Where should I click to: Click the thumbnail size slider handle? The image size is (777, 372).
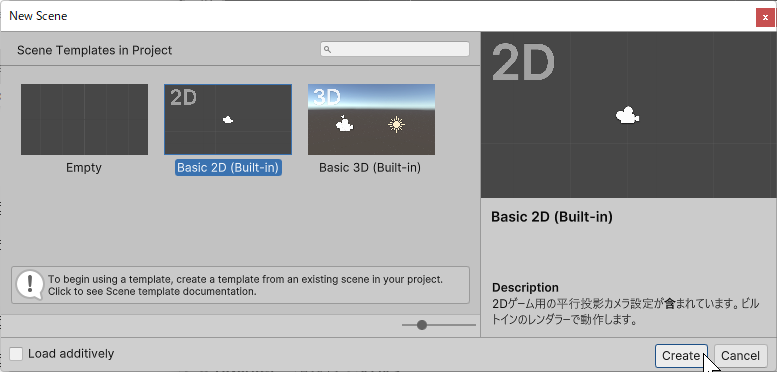pos(422,325)
